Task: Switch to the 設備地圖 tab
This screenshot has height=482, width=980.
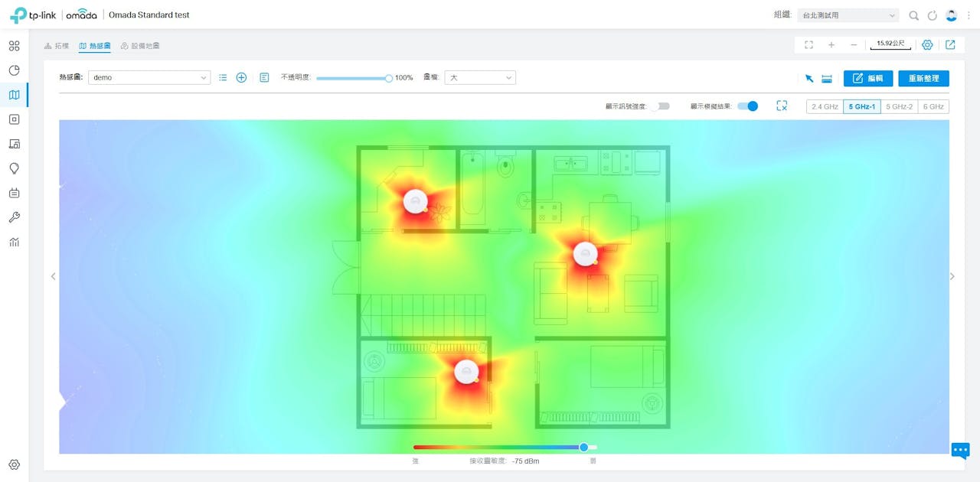Action: coord(140,46)
